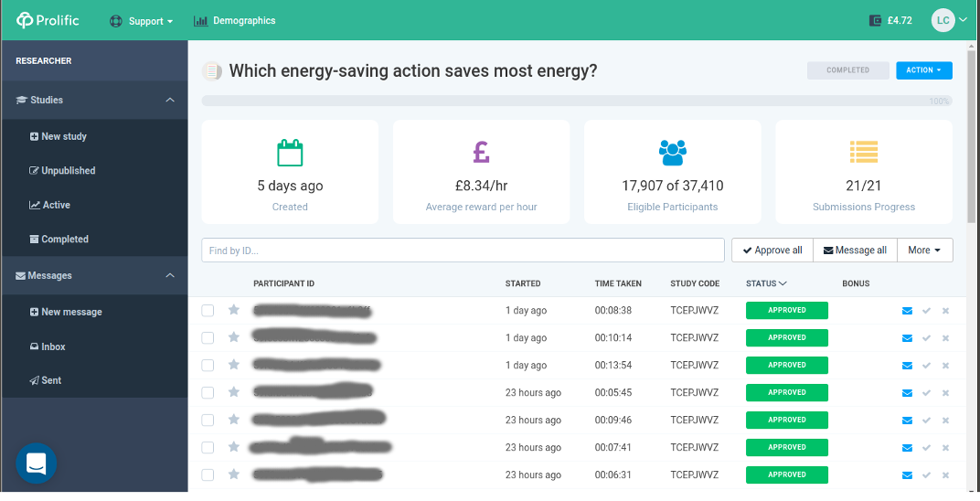This screenshot has width=980, height=501.
Task: Select checkbox for the 00:08:38 submission
Action: point(208,311)
